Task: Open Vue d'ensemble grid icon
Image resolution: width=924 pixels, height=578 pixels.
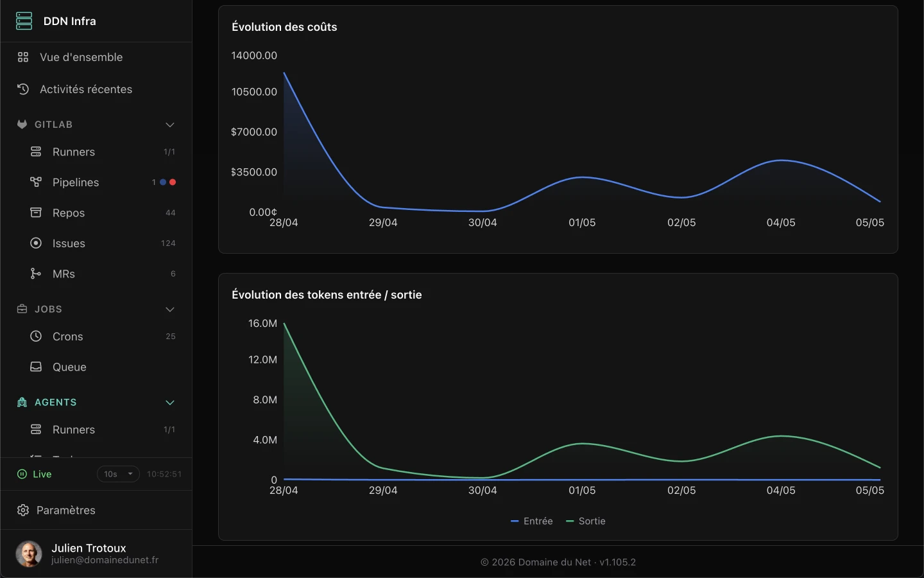Action: pyautogui.click(x=23, y=57)
